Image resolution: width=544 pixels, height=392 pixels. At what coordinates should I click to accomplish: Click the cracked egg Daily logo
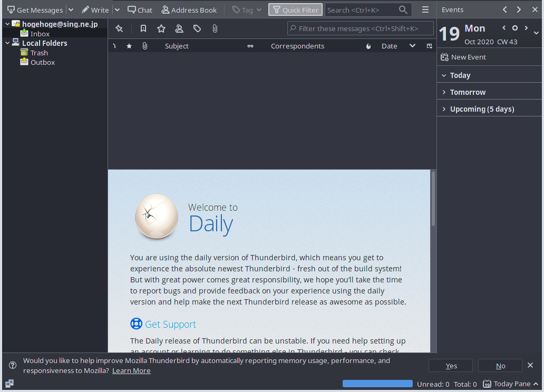point(157,217)
